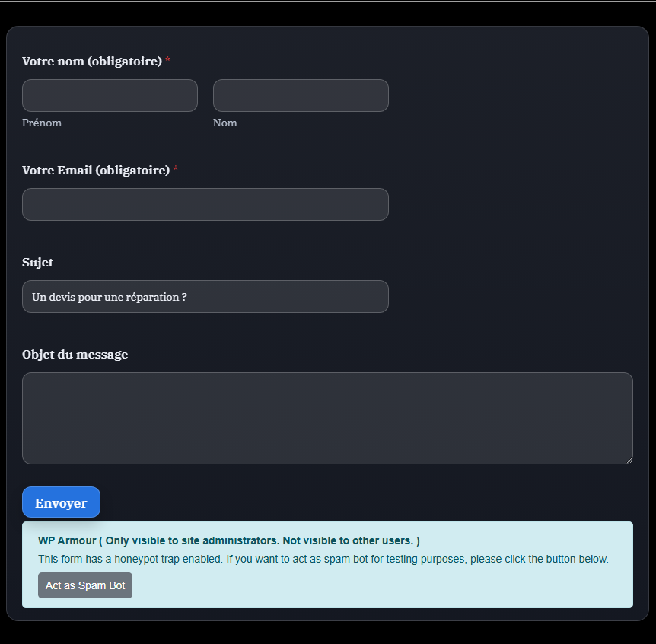Click the red asterisk beside Votre nom
The image size is (656, 644).
point(167,60)
